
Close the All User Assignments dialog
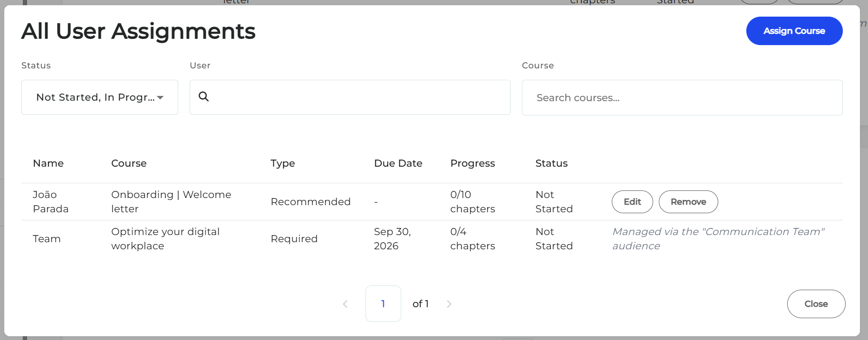coord(816,304)
